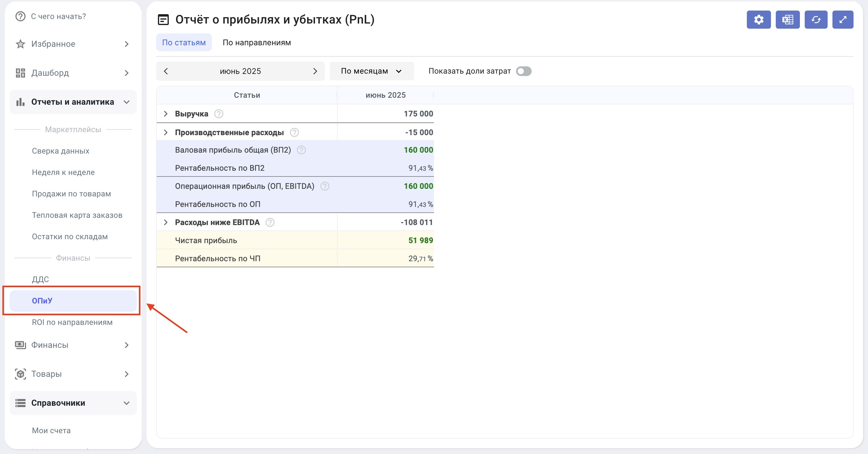Open report settings gear icon
This screenshot has width=868, height=454.
(759, 20)
